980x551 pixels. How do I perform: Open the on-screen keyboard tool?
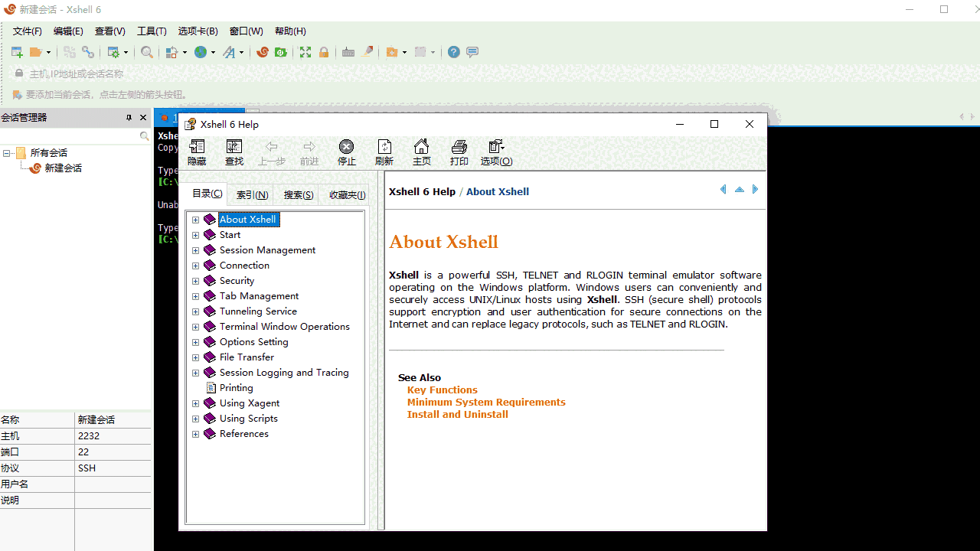(x=348, y=51)
